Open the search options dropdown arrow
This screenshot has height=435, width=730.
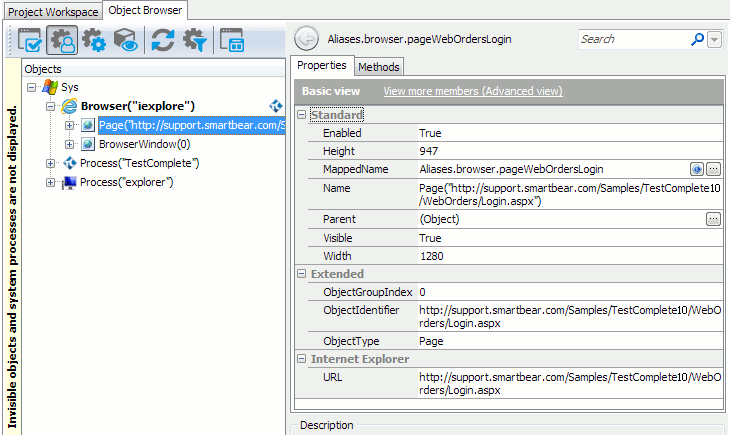[714, 39]
